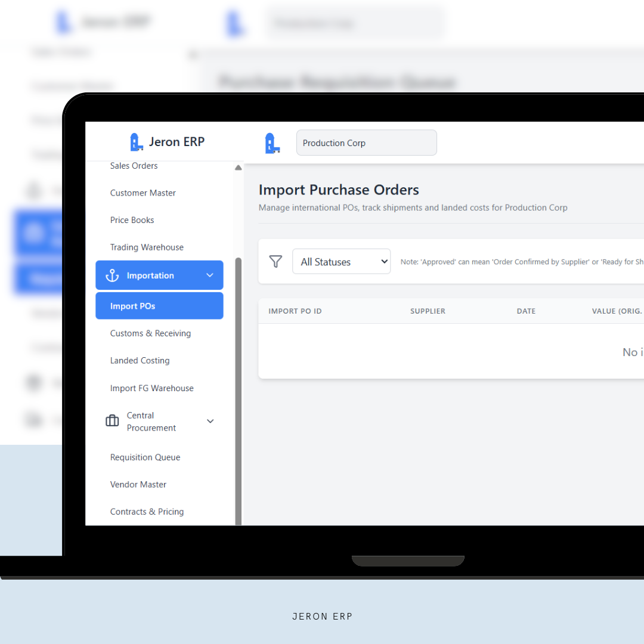The height and width of the screenshot is (644, 644).
Task: Click the Production Corp company field
Action: pyautogui.click(x=366, y=143)
